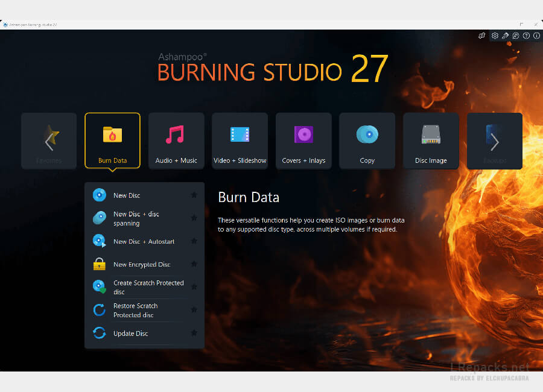The width and height of the screenshot is (543, 392).
Task: Select the Burn Data category tab
Action: pyautogui.click(x=112, y=141)
